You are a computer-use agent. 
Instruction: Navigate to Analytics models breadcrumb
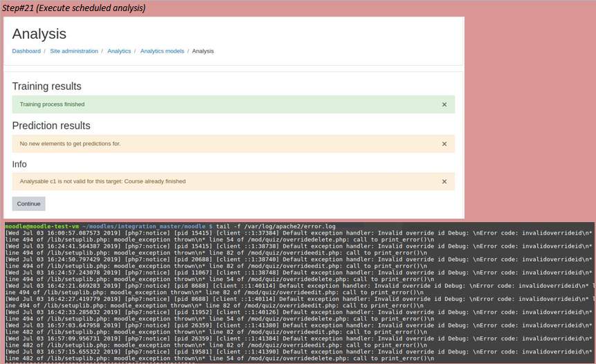(x=162, y=51)
